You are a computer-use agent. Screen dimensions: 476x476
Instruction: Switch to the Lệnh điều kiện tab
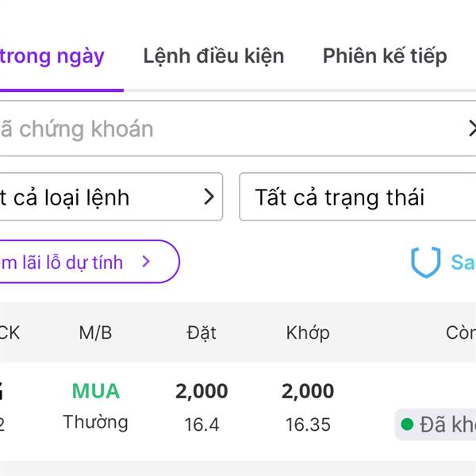point(213,56)
